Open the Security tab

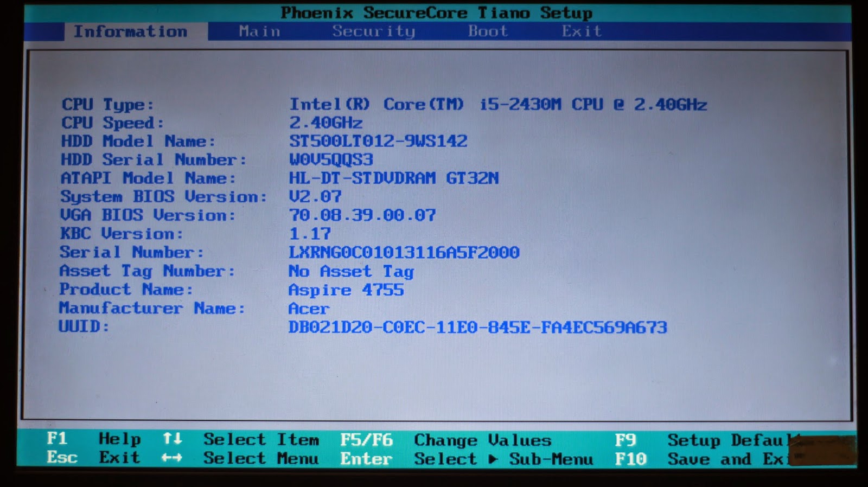[x=374, y=31]
